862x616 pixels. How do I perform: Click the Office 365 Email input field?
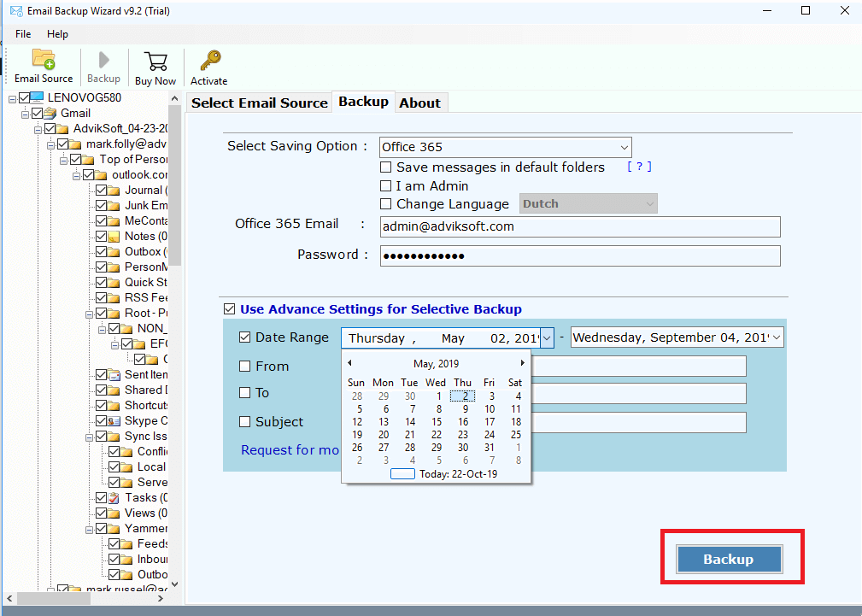tap(580, 226)
